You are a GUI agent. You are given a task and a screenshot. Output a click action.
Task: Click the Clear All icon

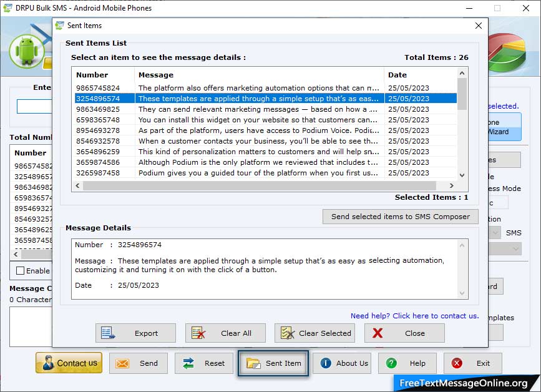click(198, 333)
